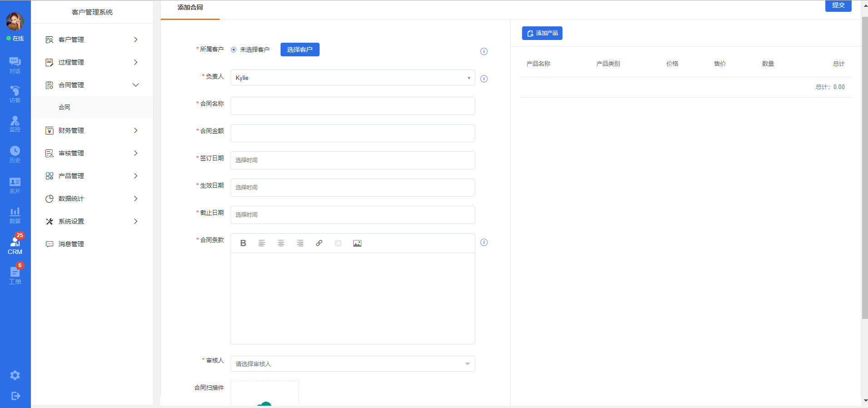
Task: Click the center align icon in editor
Action: tap(281, 243)
